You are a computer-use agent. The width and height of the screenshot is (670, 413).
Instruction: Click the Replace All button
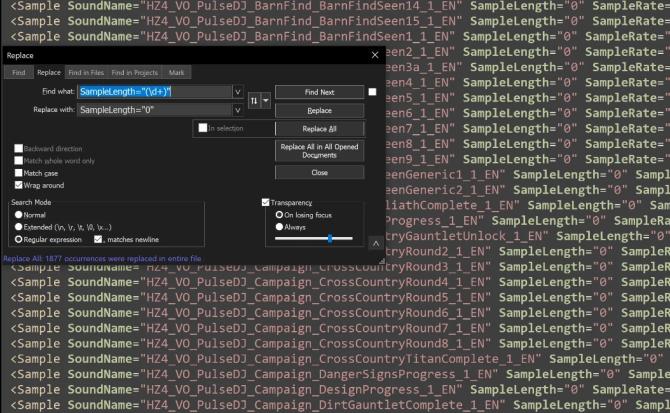(319, 129)
